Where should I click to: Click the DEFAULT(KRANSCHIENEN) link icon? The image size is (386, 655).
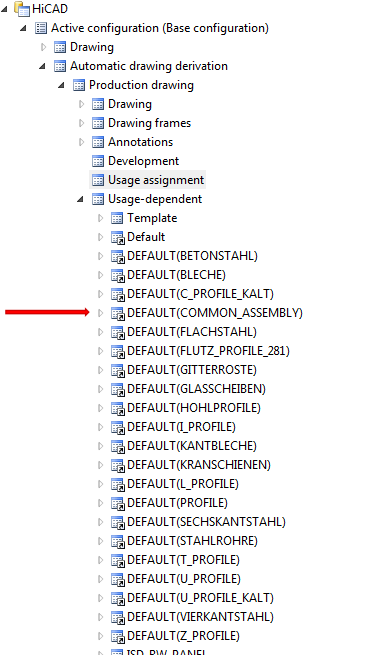pyautogui.click(x=118, y=466)
